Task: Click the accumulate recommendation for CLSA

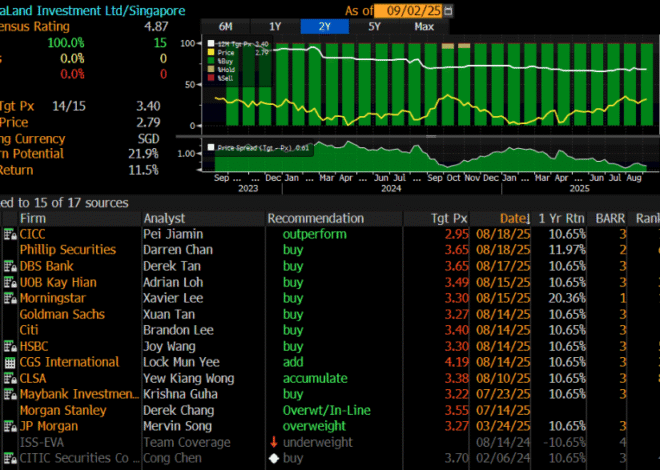Action: 315,378
